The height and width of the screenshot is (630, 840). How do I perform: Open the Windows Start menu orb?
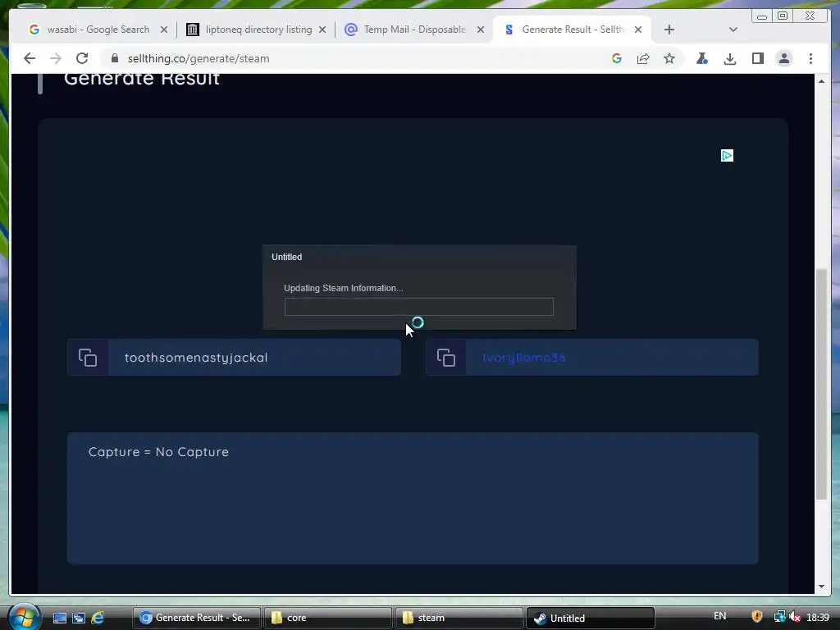tap(24, 617)
